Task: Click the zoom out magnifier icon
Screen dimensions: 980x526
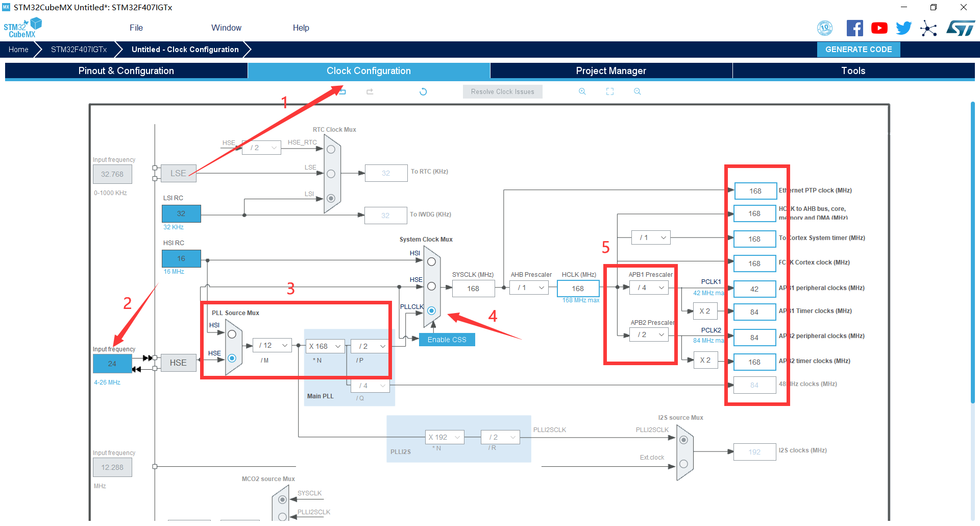Action: pos(637,91)
